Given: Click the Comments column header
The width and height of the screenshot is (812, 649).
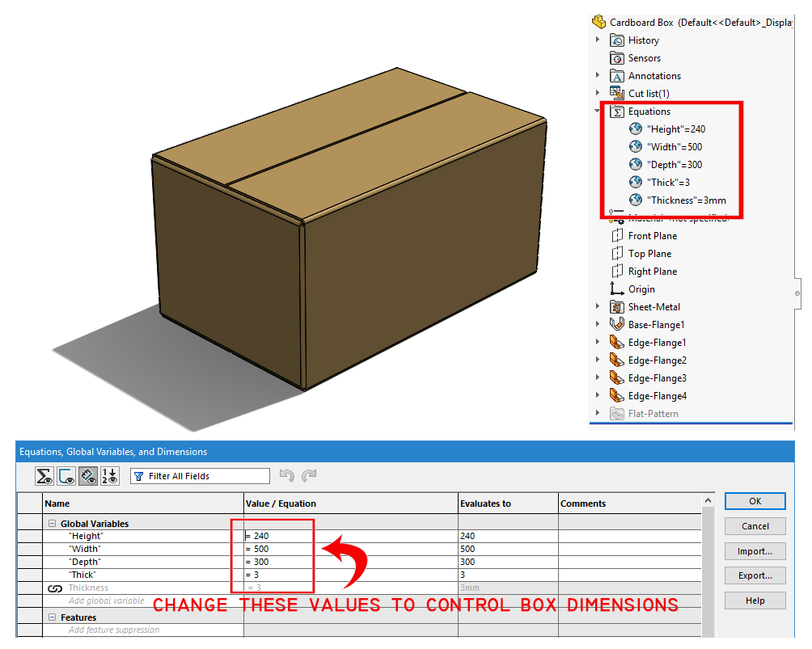Looking at the screenshot, I should click(630, 504).
